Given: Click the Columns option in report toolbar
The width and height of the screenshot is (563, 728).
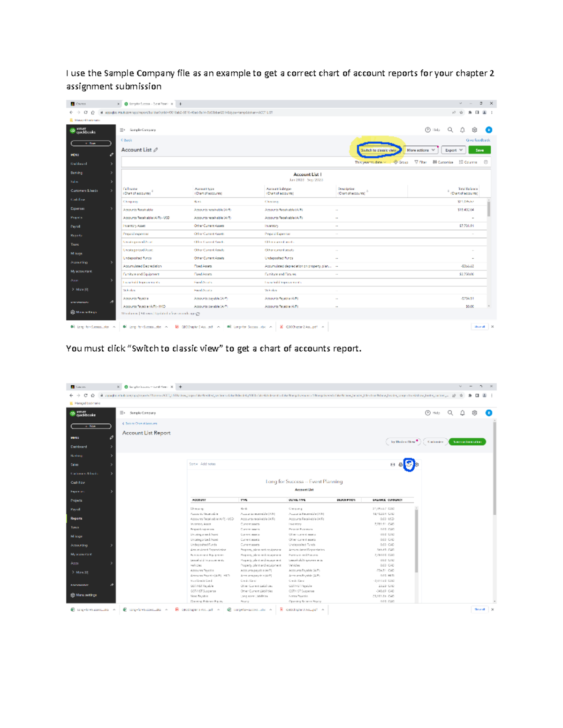Looking at the screenshot, I should click(x=468, y=162).
